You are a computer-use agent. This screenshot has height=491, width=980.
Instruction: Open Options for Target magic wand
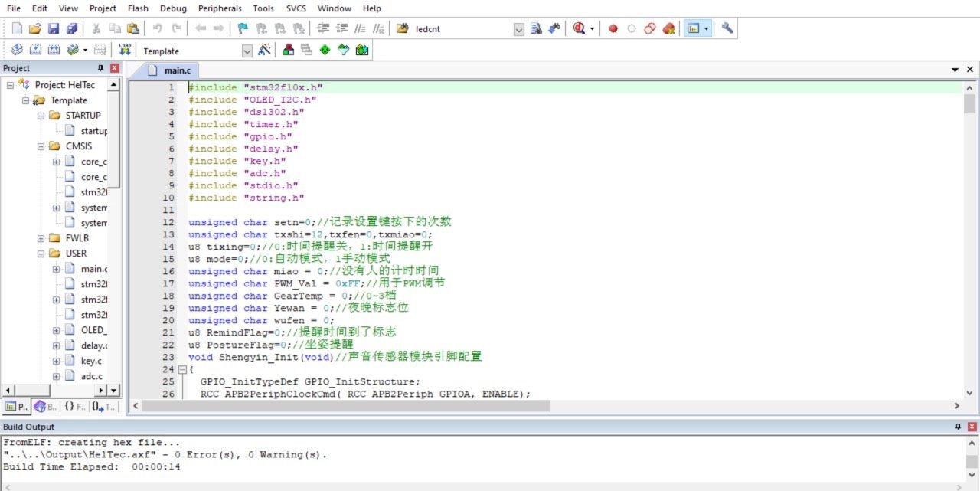pyautogui.click(x=265, y=51)
